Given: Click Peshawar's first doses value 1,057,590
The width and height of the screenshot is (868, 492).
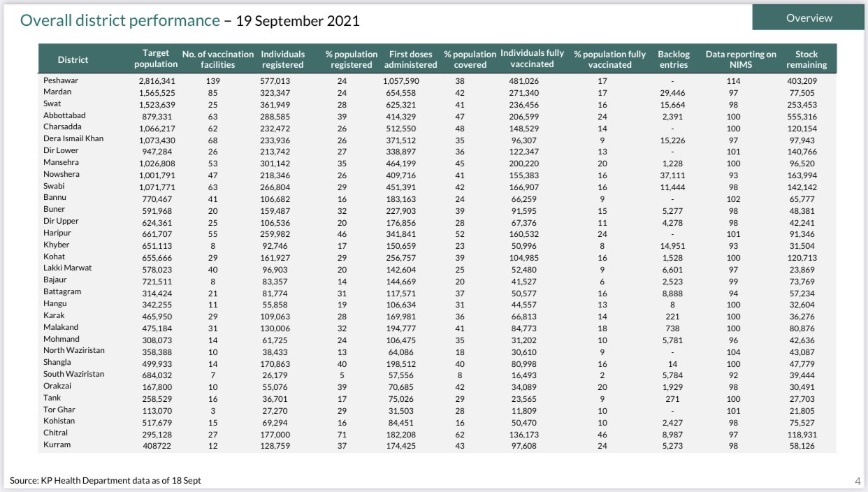Looking at the screenshot, I should (410, 81).
